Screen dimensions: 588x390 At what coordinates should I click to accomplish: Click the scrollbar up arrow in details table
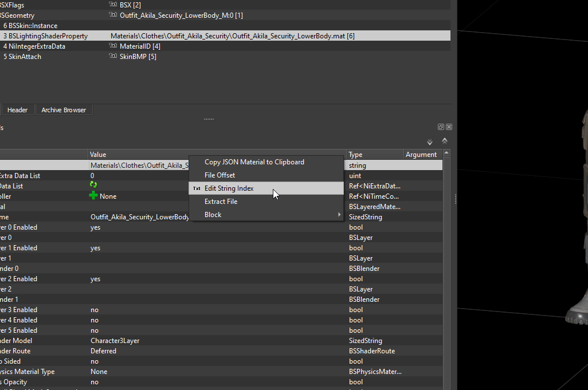(x=446, y=153)
